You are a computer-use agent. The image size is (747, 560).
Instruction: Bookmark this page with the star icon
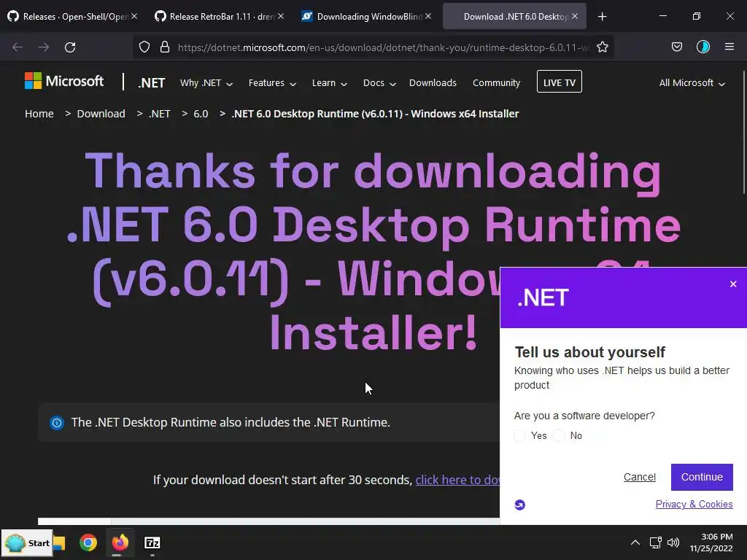(602, 47)
